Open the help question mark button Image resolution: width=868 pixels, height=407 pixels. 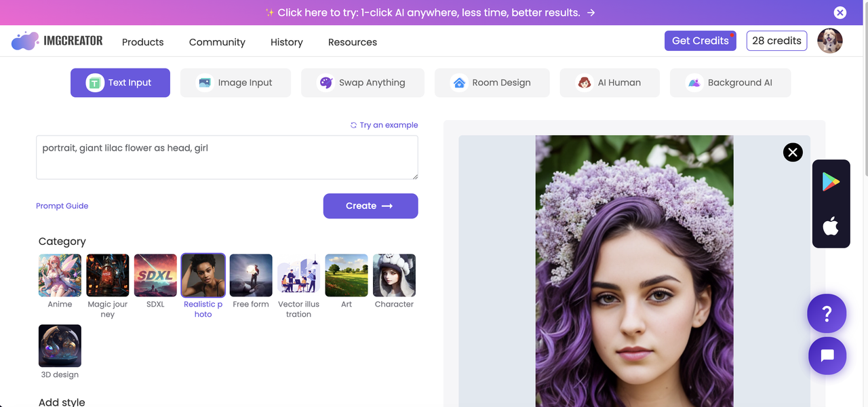click(x=827, y=313)
